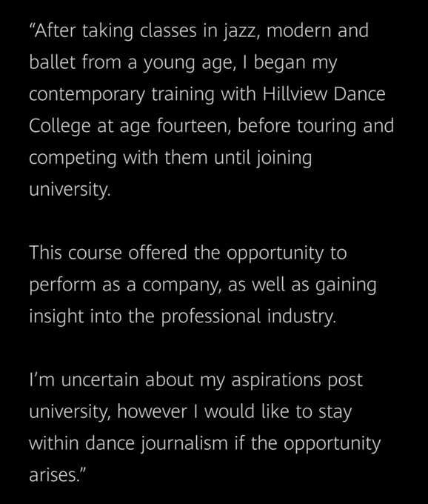Click the word "ballet"
Screen dimensions: 428x504
coord(52,62)
